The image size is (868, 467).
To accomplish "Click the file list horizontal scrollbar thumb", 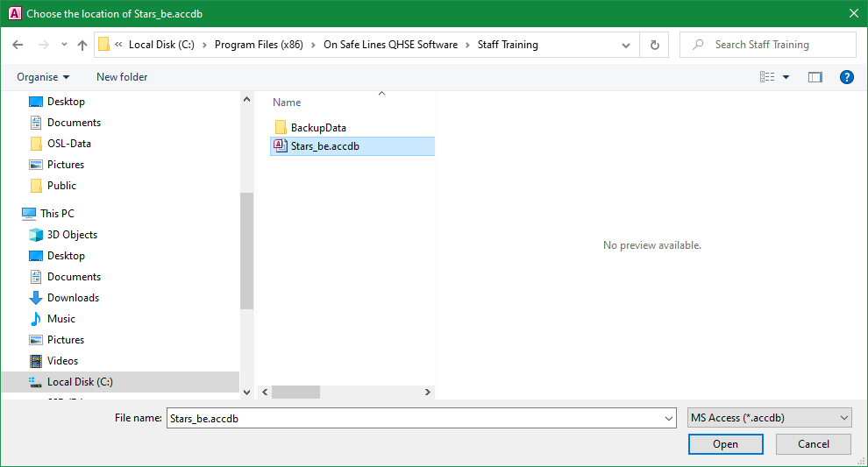I will 295,392.
